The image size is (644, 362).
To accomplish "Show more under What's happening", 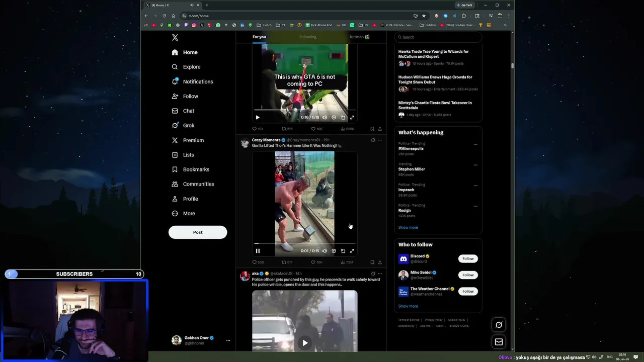I will 408,227.
